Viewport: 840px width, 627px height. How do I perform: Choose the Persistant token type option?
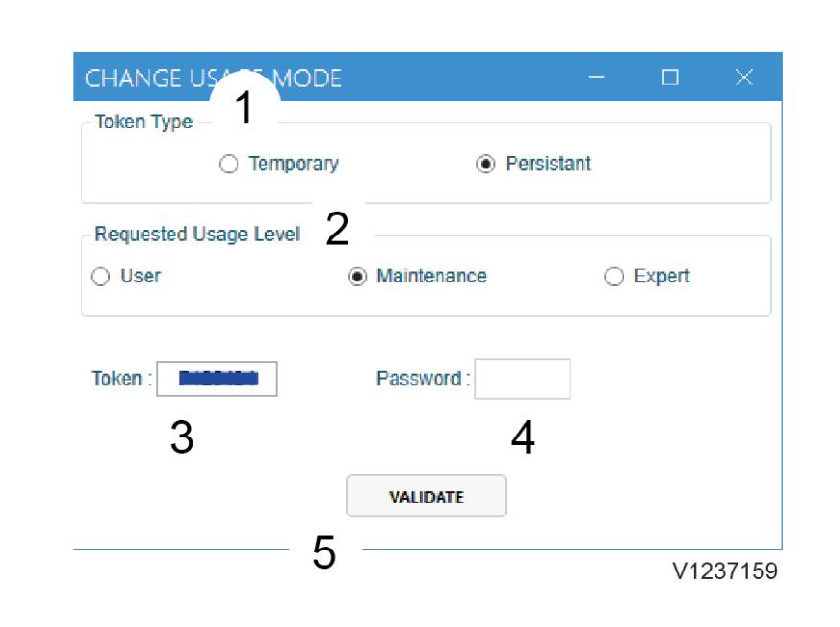486,164
